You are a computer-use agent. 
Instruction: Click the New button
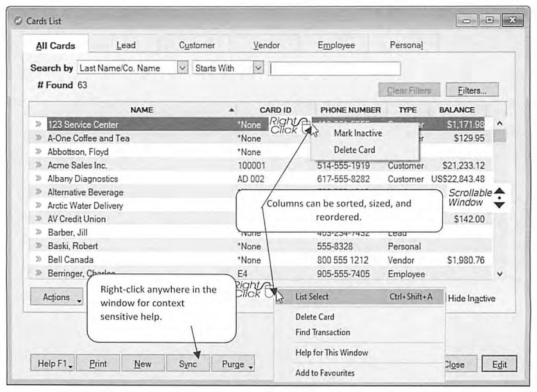pyautogui.click(x=143, y=363)
